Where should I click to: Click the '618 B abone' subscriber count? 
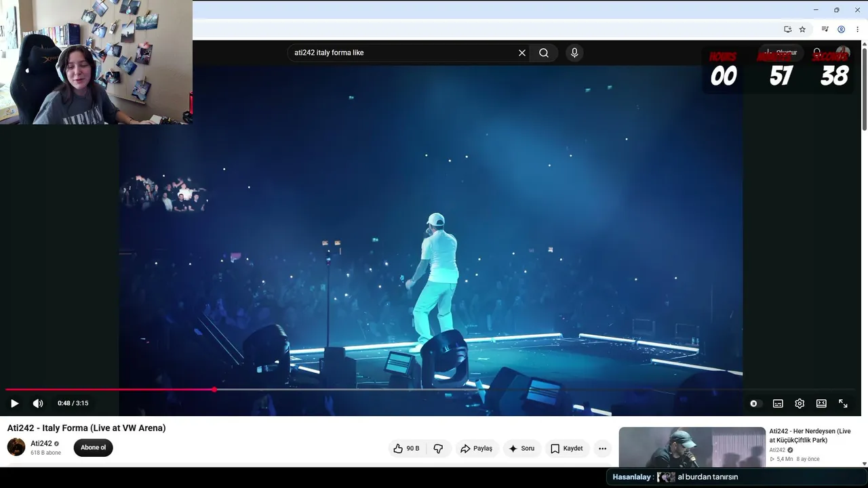(45, 453)
